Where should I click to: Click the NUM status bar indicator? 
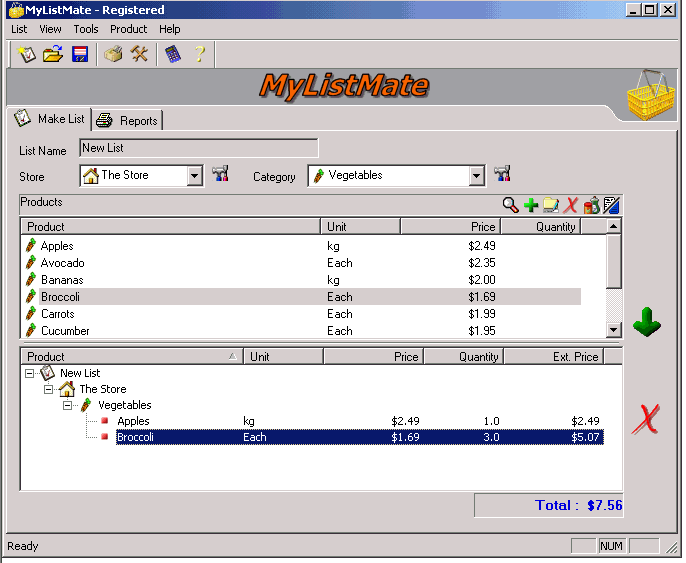click(611, 546)
